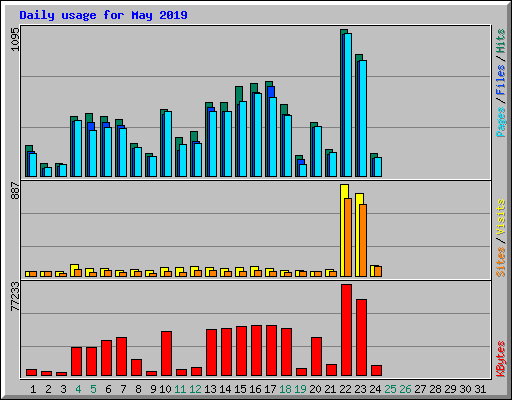Click the tallest red KBytes bar, day 22
512x400 pixels.
[x=346, y=330]
